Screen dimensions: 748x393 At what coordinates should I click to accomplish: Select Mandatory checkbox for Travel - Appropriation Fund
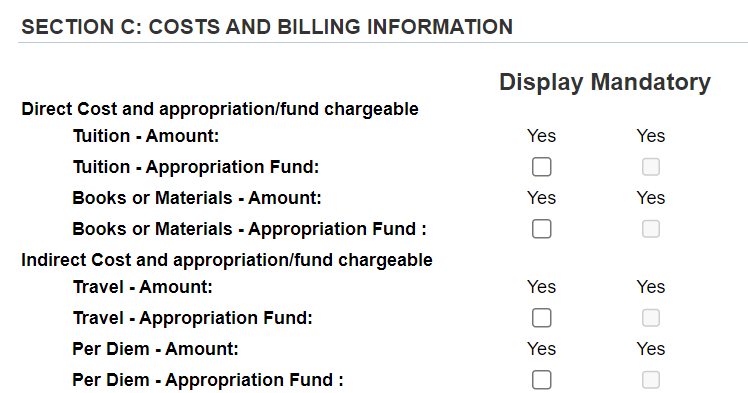tap(651, 318)
